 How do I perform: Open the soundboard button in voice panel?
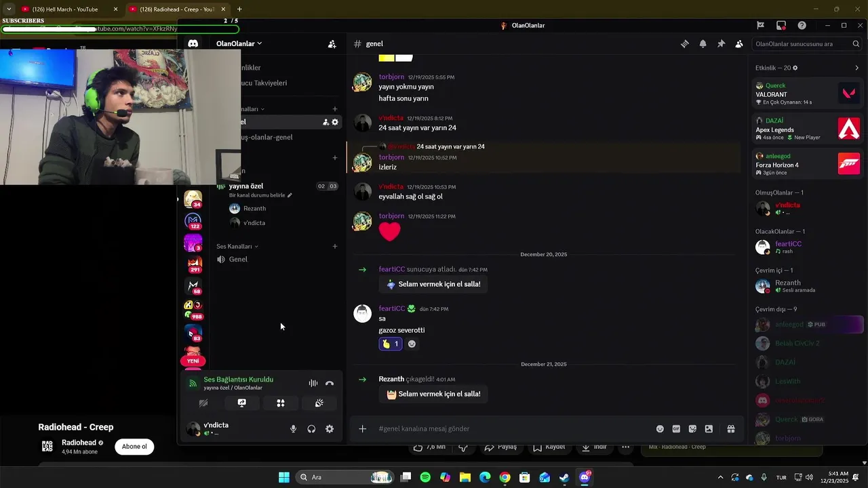point(319,403)
